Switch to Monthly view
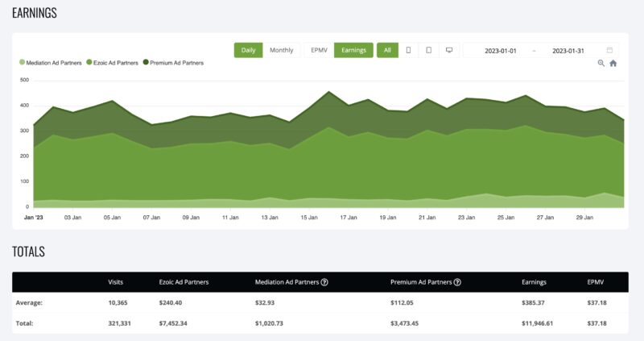Screen dimensions: 644x341 pyautogui.click(x=281, y=50)
